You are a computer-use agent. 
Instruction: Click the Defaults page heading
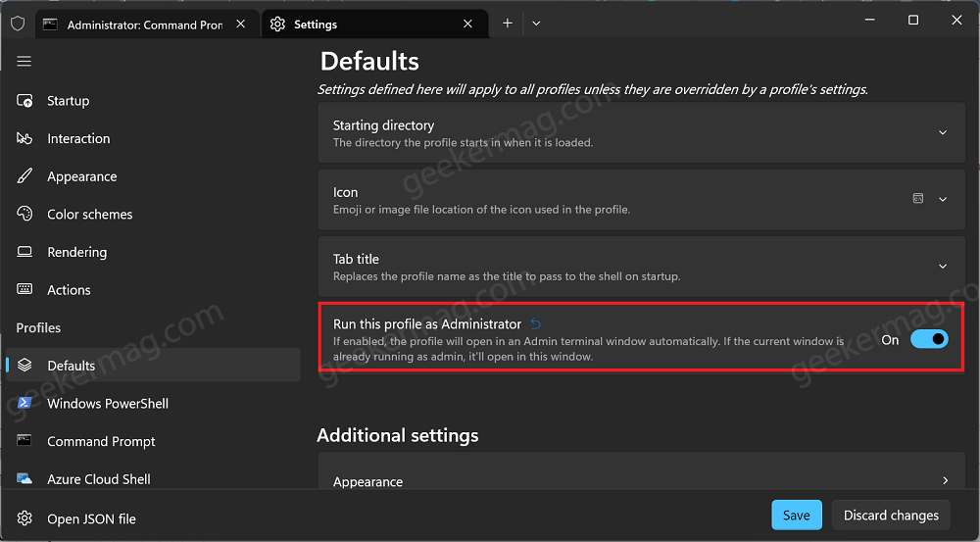pyautogui.click(x=369, y=62)
